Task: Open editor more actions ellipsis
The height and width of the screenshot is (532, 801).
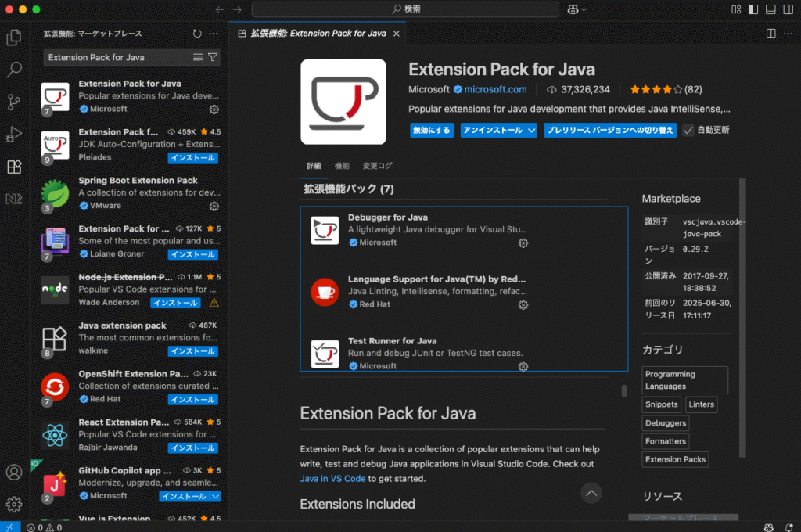Action: point(788,34)
